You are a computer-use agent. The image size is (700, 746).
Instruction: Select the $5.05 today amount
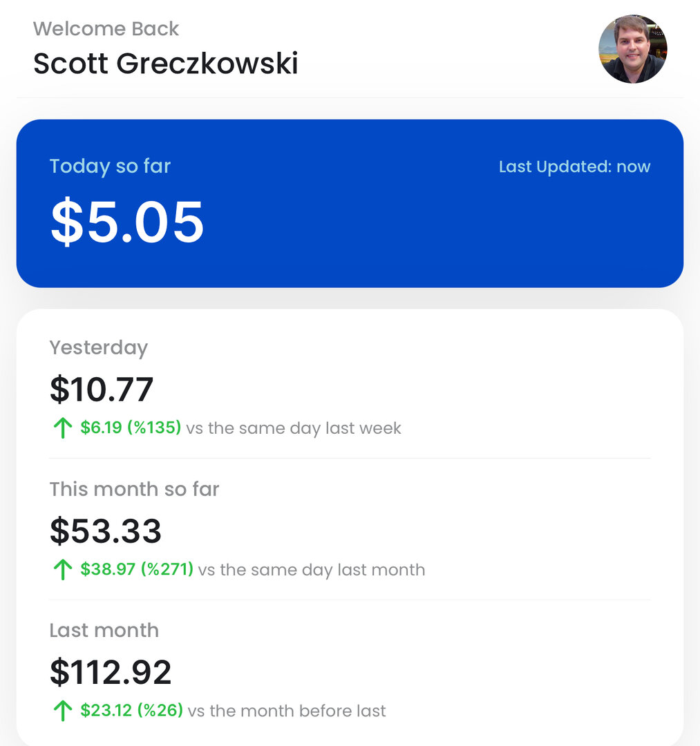pyautogui.click(x=127, y=222)
